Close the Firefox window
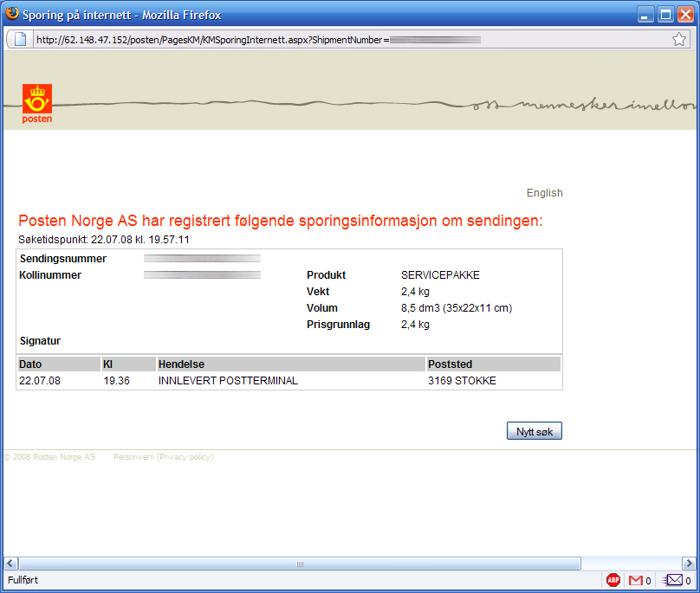Image resolution: width=700 pixels, height=593 pixels. [x=686, y=15]
